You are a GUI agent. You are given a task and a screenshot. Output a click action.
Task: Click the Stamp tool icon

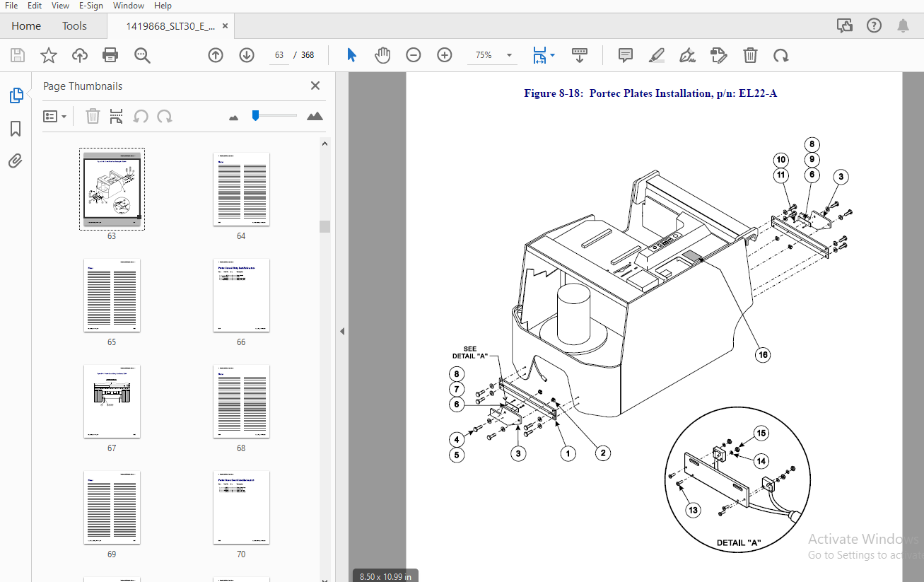pos(719,55)
